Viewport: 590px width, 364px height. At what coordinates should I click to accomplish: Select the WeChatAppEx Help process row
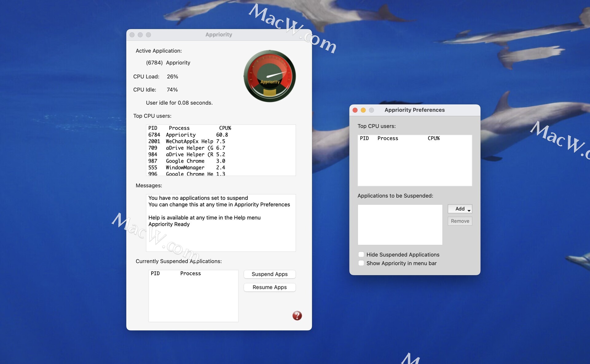[221, 141]
